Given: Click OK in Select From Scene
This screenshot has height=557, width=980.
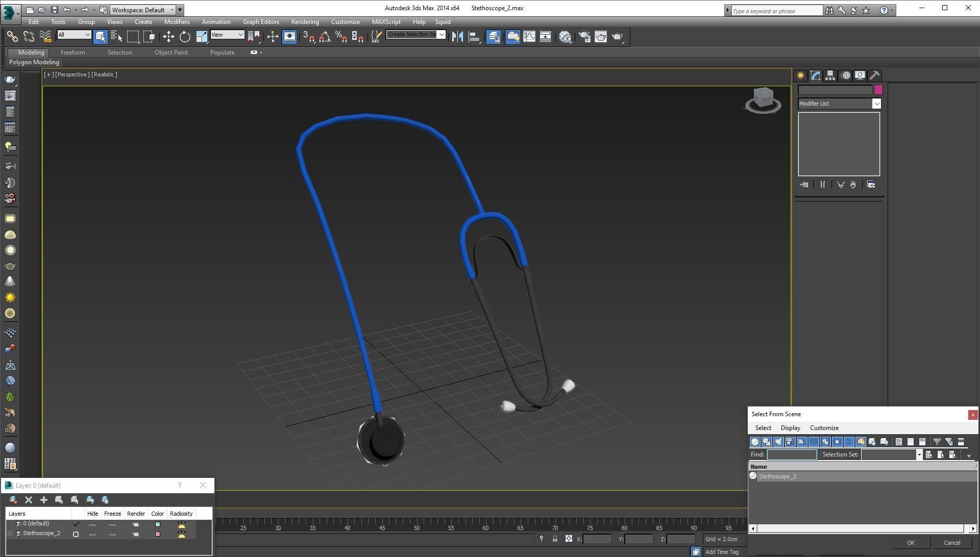Looking at the screenshot, I should coord(910,543).
